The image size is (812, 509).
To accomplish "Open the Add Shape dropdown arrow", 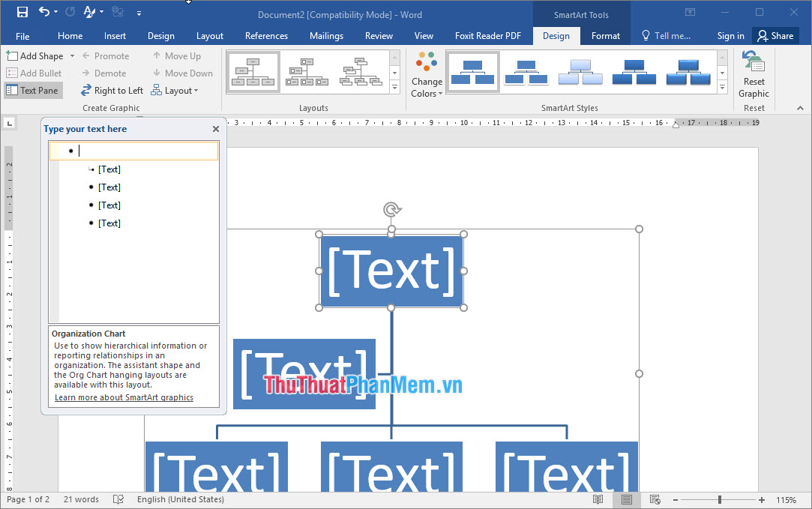I will [x=71, y=55].
